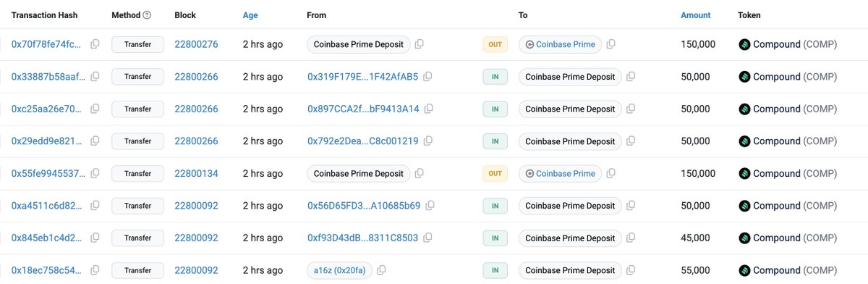Toggle Age column display format
This screenshot has width=868, height=284.
250,15
